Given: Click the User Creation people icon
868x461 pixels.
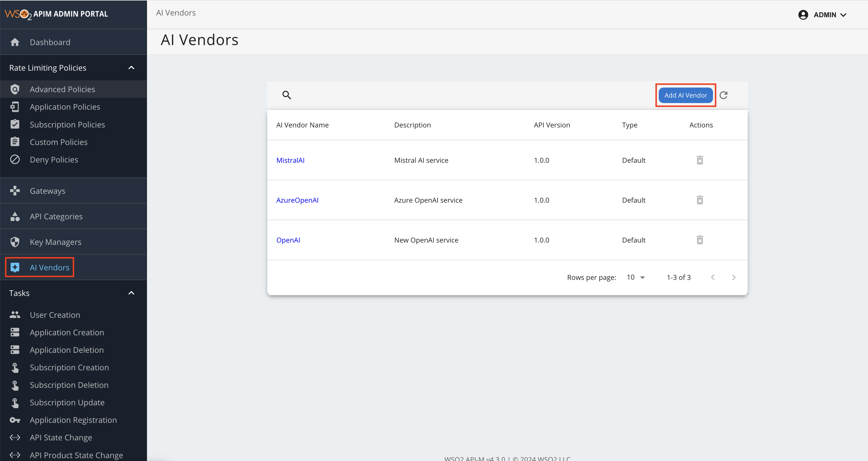Looking at the screenshot, I should 15,315.
